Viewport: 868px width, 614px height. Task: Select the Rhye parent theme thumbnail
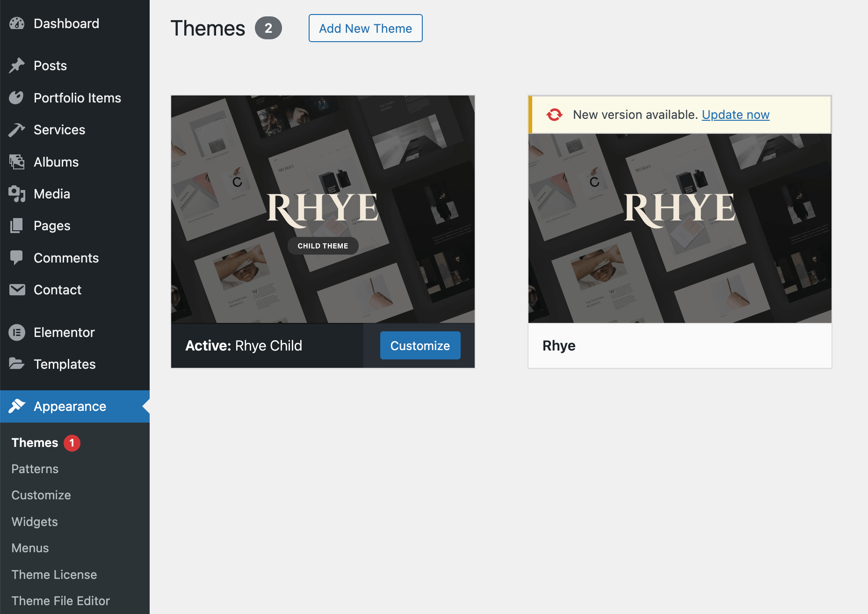click(x=680, y=228)
